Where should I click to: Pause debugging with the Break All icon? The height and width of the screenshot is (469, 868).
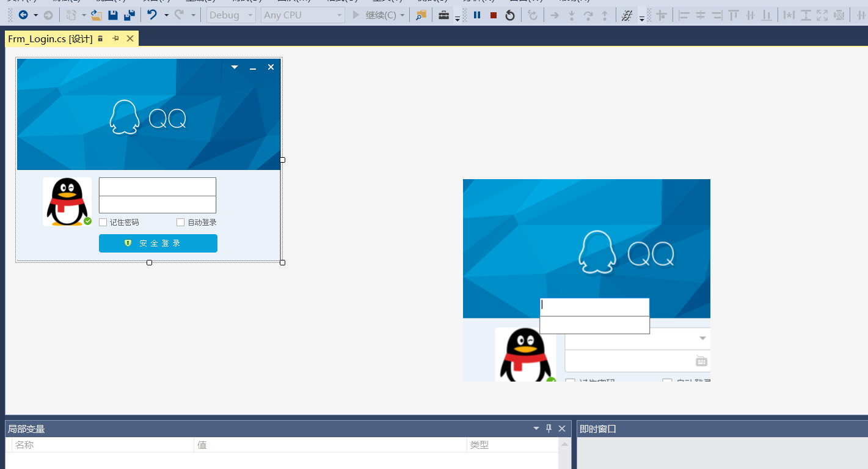[477, 15]
